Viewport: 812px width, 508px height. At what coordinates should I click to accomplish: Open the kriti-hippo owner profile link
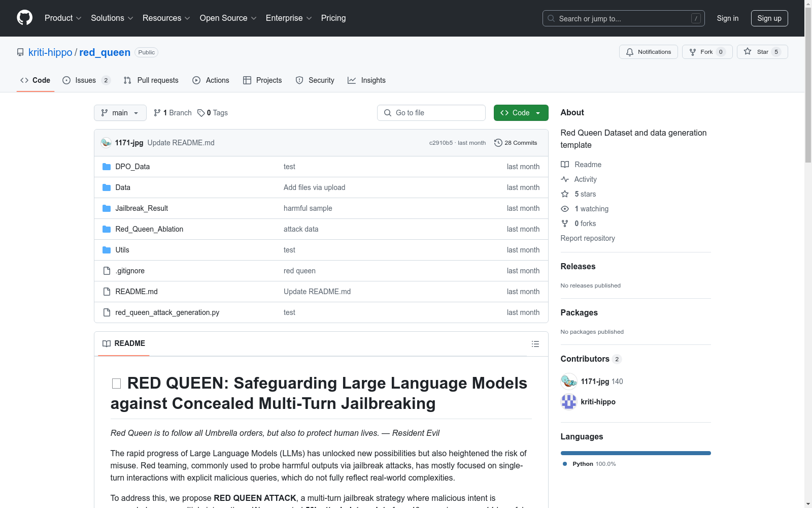tap(50, 52)
